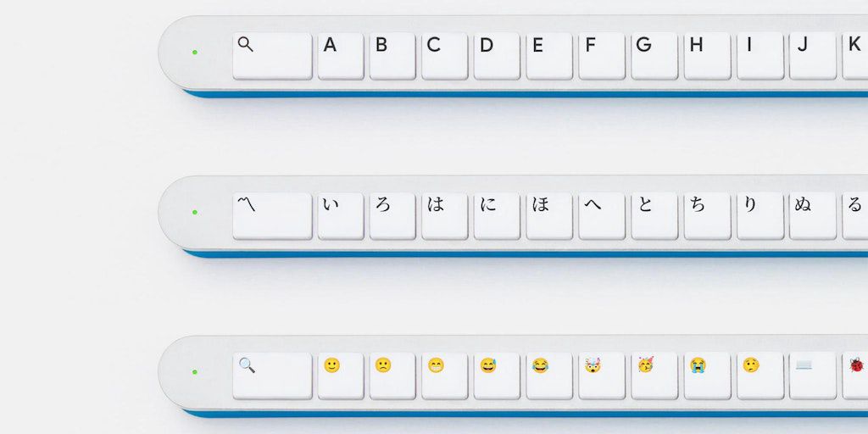Tap the hiragana ぬ key
This screenshot has width=868, height=434.
(x=813, y=216)
